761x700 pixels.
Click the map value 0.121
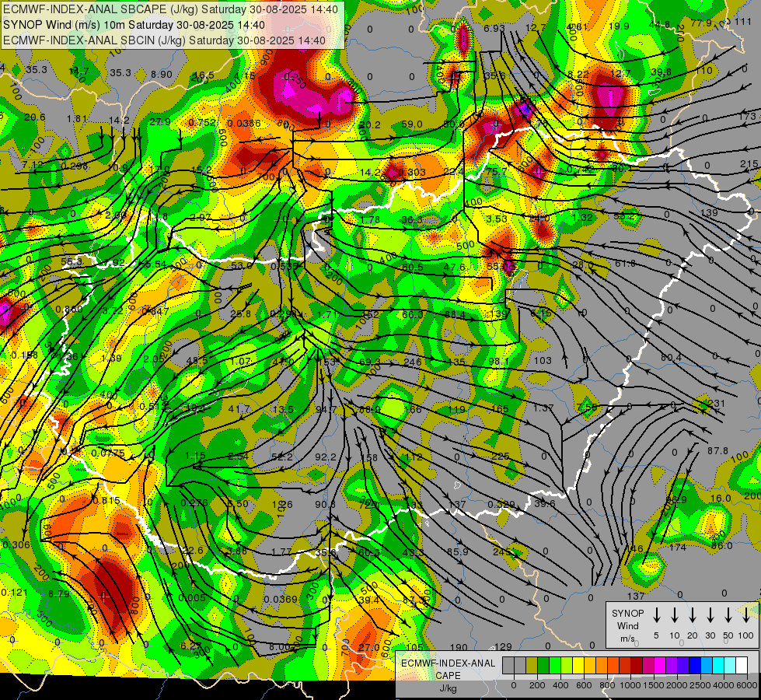[x=14, y=592]
